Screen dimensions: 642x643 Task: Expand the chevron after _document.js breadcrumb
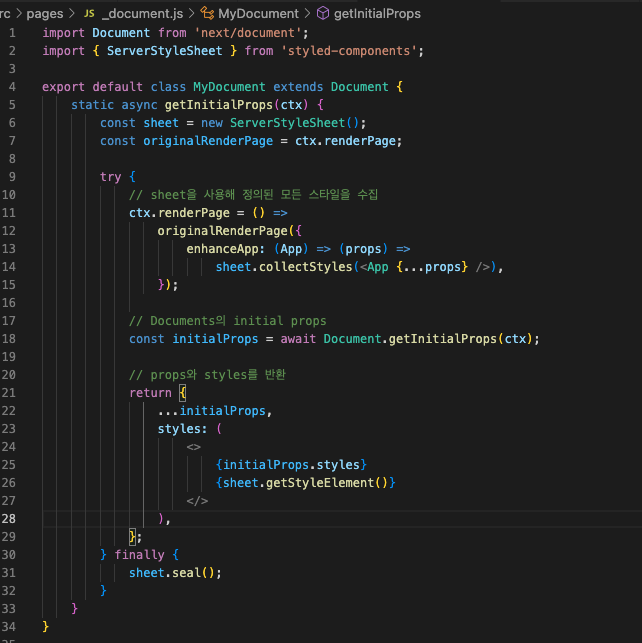pos(191,14)
